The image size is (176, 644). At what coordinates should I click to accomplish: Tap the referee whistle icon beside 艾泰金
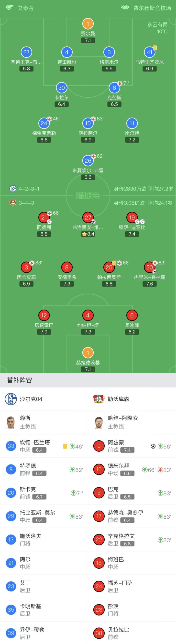(x=9, y=7)
